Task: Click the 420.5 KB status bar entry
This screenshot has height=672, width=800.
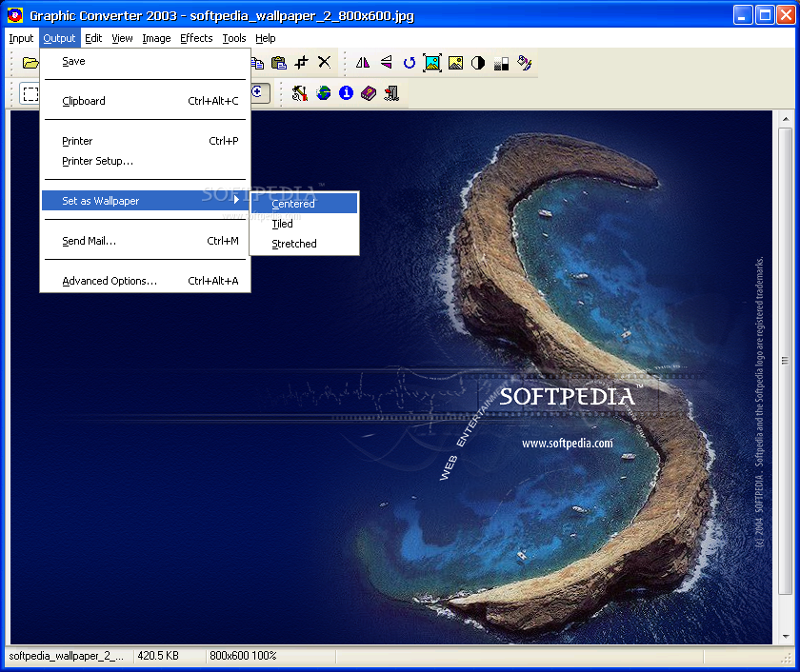Action: coord(158,656)
